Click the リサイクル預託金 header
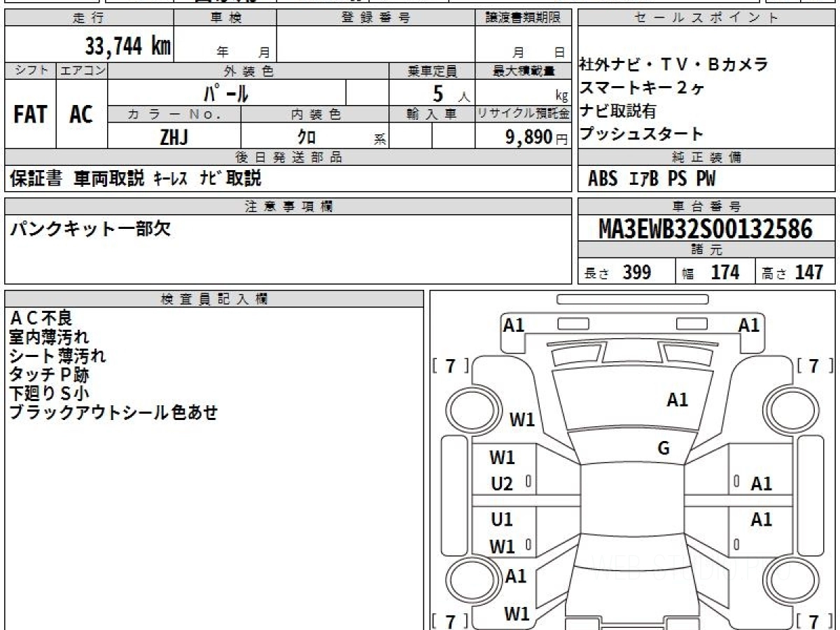This screenshot has height=630, width=840. tap(524, 114)
